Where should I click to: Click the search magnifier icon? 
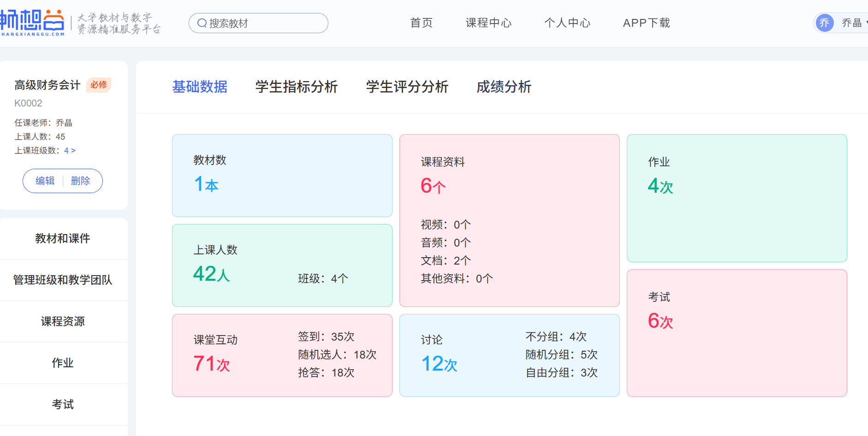(x=202, y=23)
